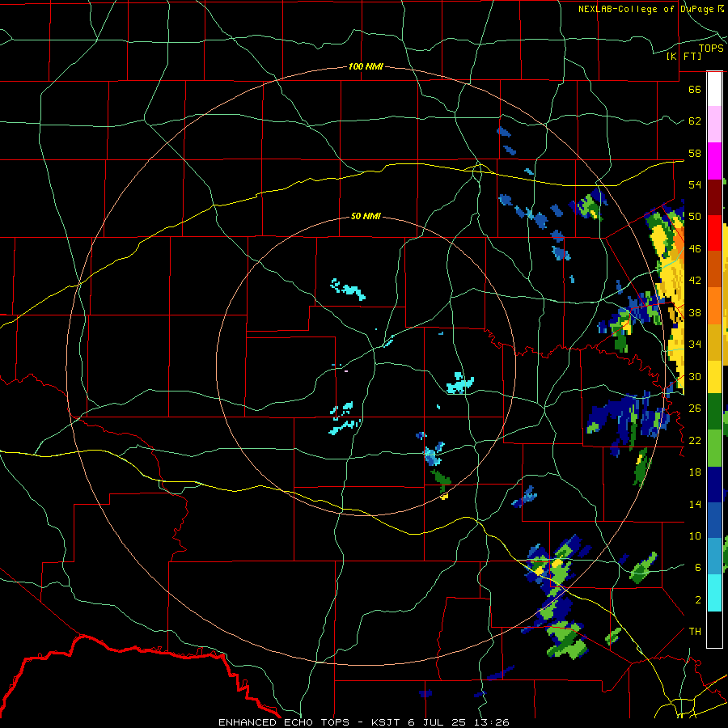
Task: Click the legend value 26
Action: click(x=695, y=408)
